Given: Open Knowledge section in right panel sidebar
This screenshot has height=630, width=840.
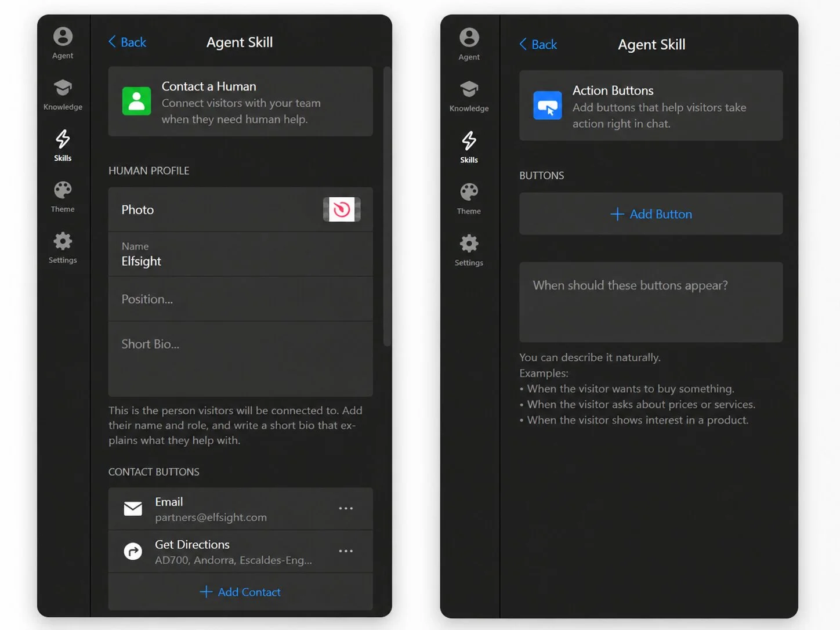Looking at the screenshot, I should tap(469, 96).
